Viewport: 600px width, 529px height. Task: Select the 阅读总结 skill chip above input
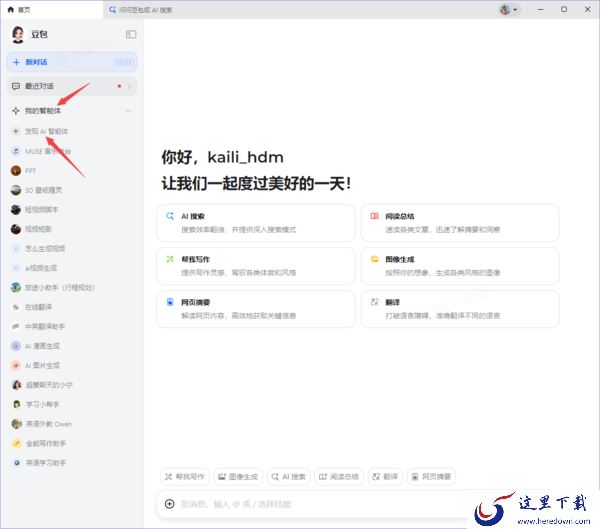(x=339, y=477)
